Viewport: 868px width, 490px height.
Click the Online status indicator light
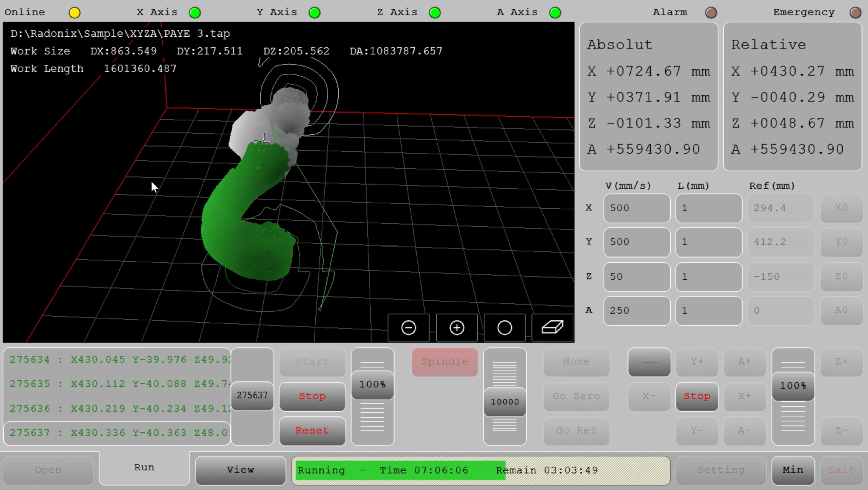click(x=75, y=13)
